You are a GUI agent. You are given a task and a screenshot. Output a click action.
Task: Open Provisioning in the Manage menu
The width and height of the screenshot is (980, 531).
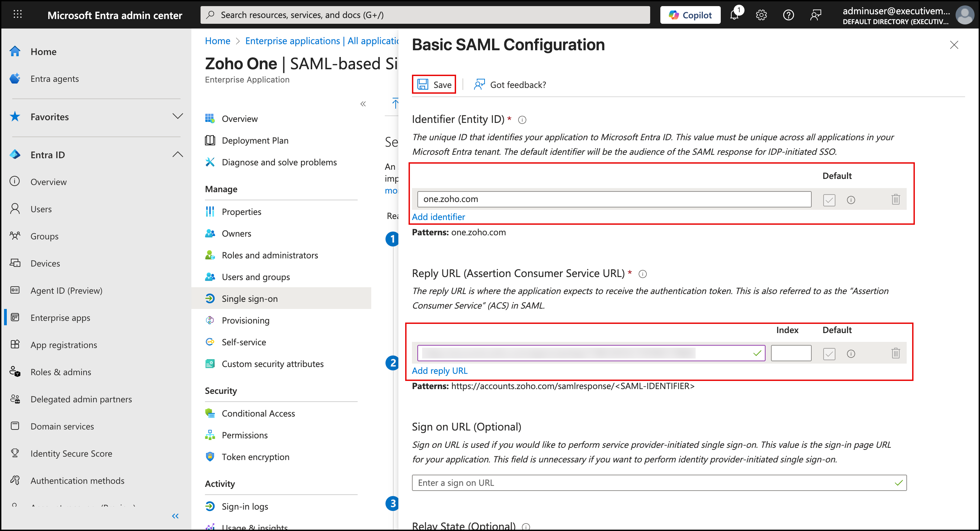pyautogui.click(x=245, y=321)
